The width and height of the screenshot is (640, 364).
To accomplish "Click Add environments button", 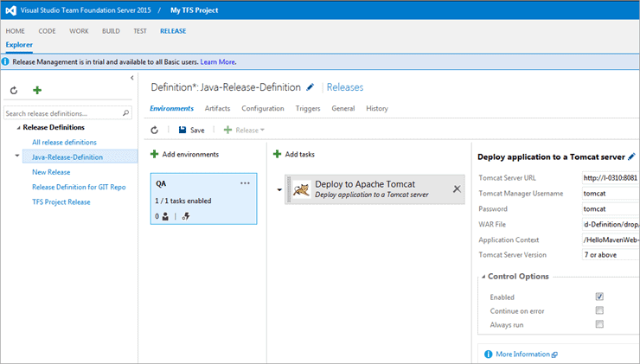I will tap(184, 154).
